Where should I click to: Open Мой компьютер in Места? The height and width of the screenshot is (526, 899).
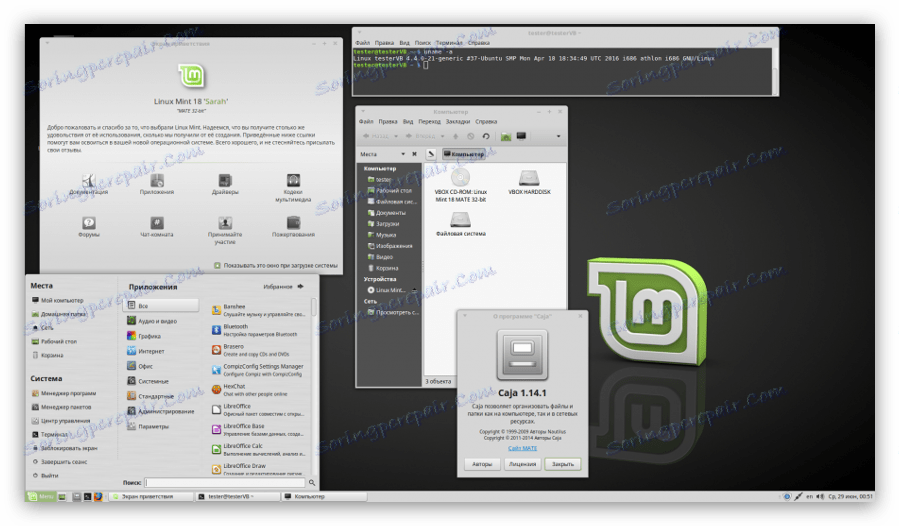pyautogui.click(x=57, y=300)
